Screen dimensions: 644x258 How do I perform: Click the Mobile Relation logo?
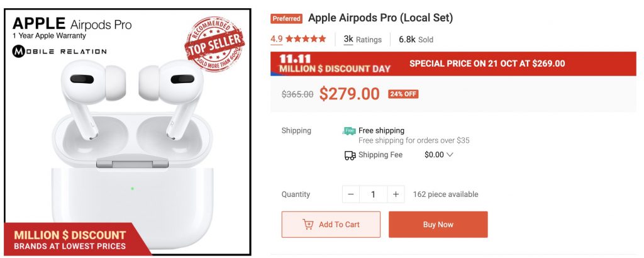point(60,51)
